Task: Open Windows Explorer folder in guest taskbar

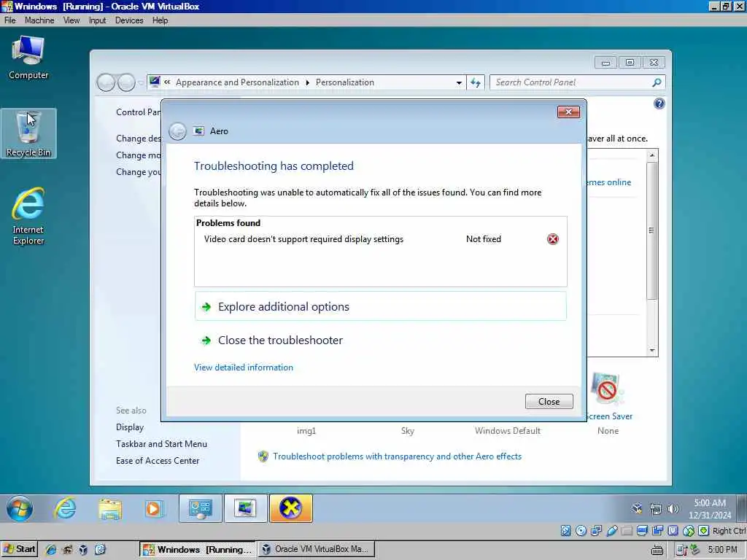Action: coord(110,508)
